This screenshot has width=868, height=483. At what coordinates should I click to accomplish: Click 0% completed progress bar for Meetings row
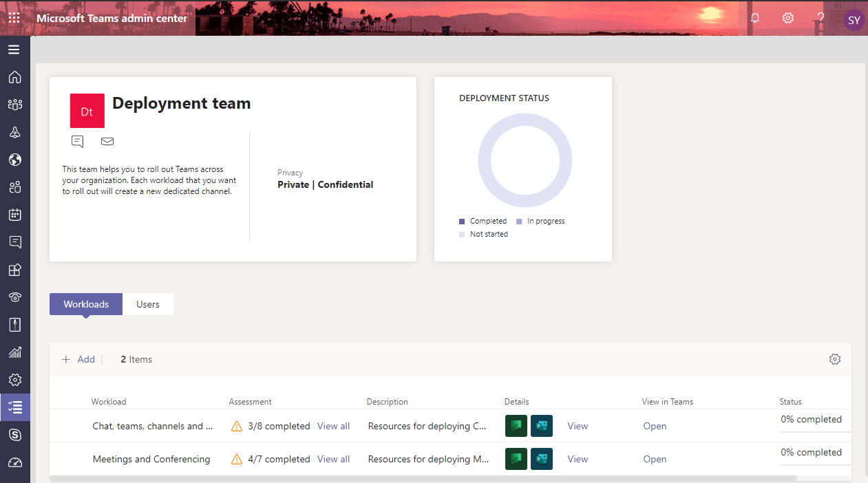[x=816, y=464]
